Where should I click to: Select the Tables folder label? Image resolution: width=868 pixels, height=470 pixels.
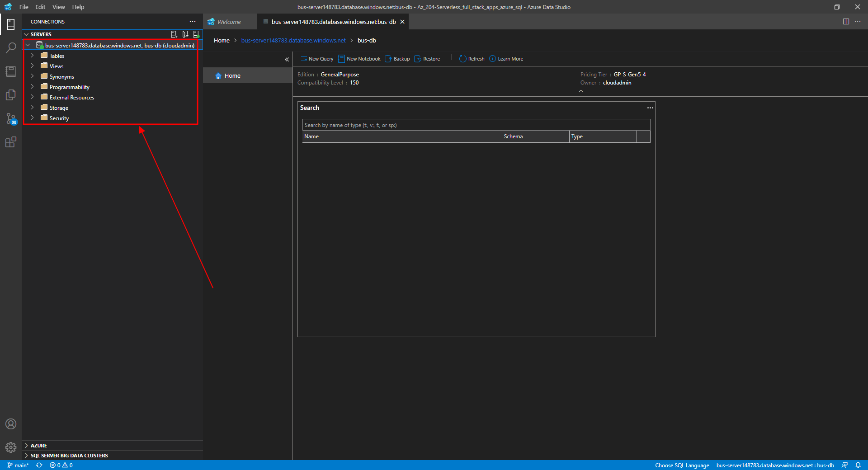pyautogui.click(x=57, y=56)
